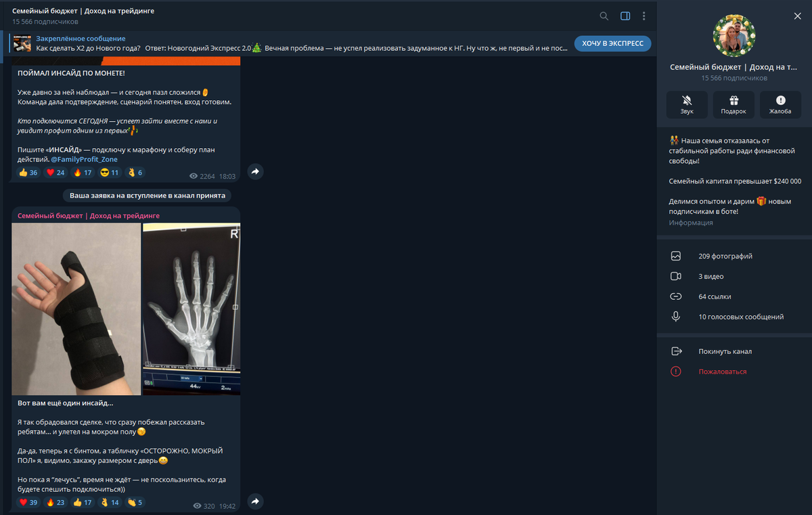Click the leave channel exit icon
Viewport: 812px width, 515px height.
click(675, 351)
